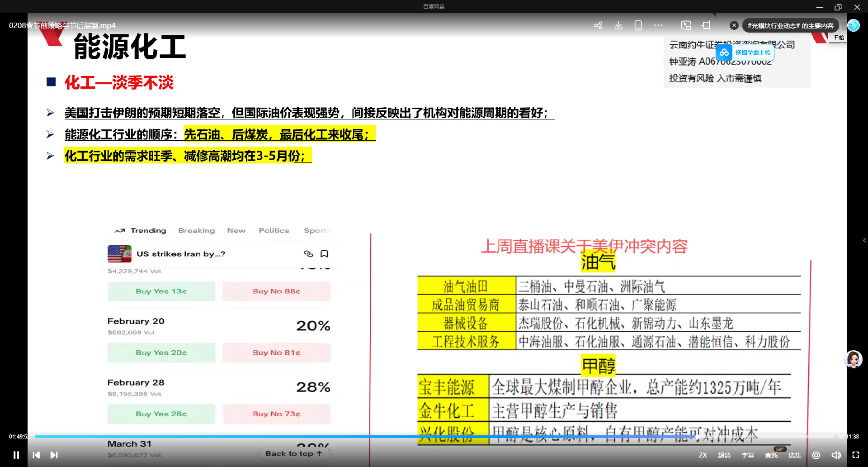This screenshot has height=467, width=868.
Task: Click the 油气油田 table cell
Action: (x=466, y=286)
